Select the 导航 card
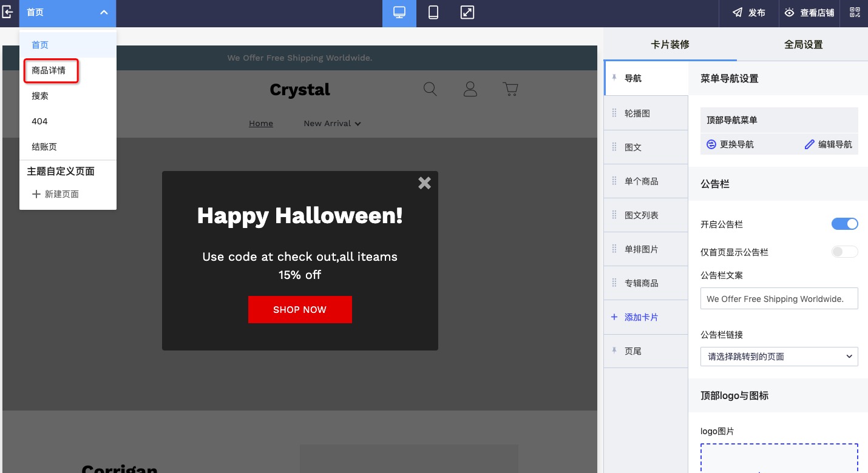 [646, 78]
